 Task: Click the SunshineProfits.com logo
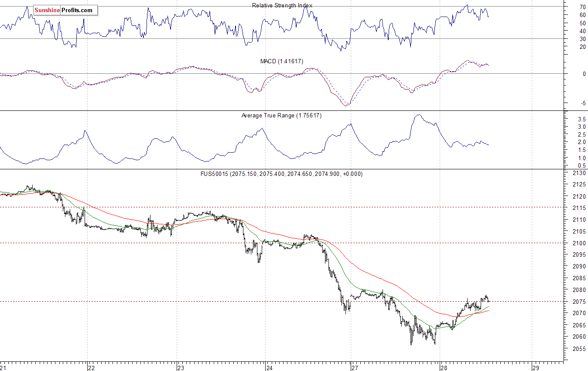[x=65, y=10]
